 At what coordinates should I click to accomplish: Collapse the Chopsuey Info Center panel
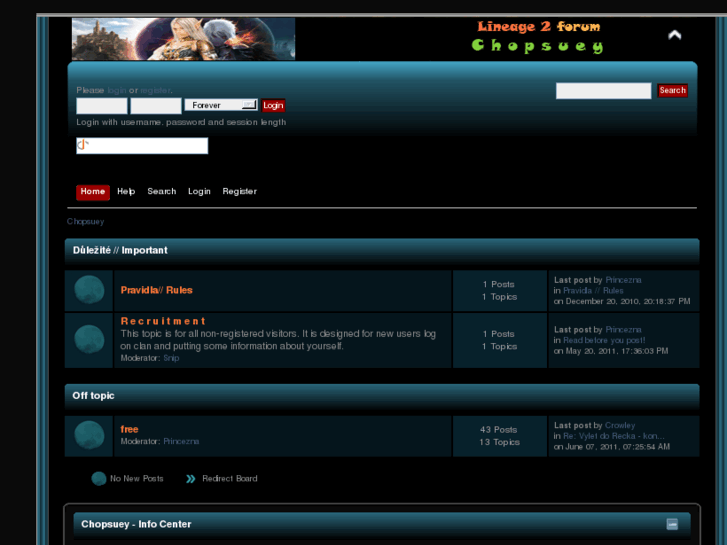[x=672, y=524]
